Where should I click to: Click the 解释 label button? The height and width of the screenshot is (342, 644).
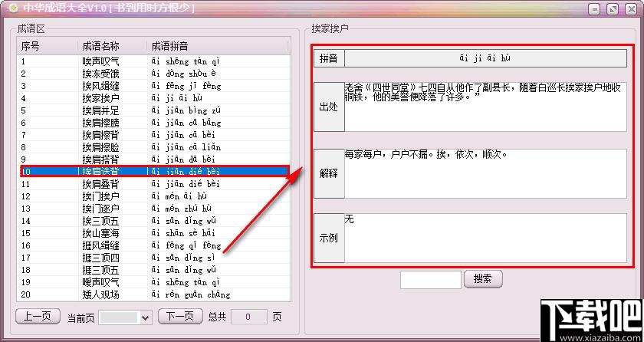pyautogui.click(x=329, y=173)
